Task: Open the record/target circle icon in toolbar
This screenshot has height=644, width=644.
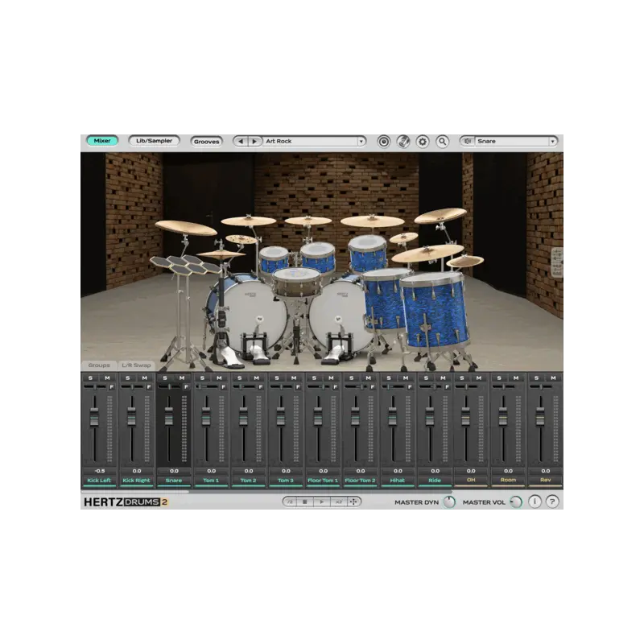Action: point(384,142)
